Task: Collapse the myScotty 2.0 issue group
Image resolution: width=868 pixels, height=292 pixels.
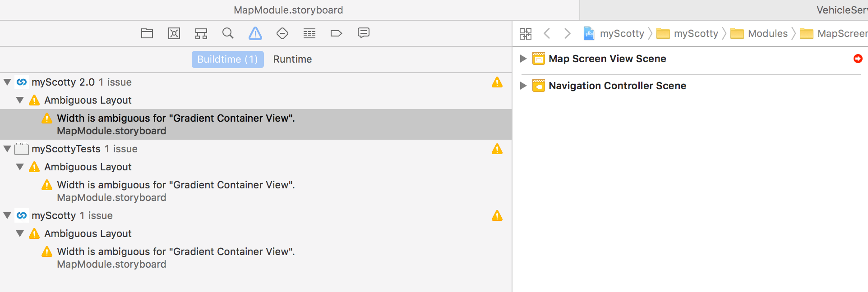Action: coord(7,82)
